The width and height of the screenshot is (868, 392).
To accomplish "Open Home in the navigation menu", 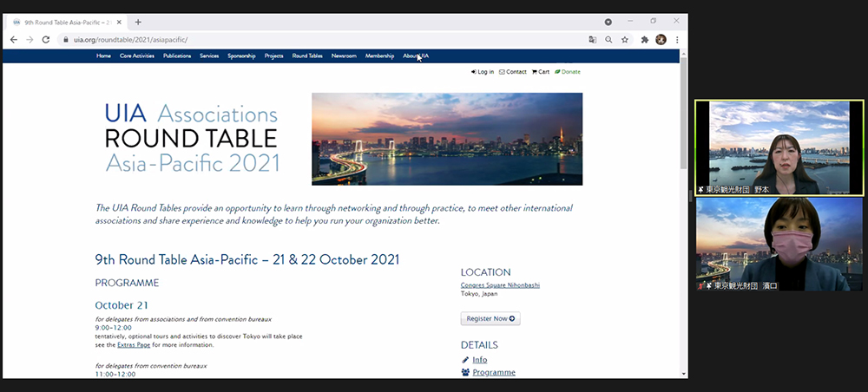I will point(103,56).
